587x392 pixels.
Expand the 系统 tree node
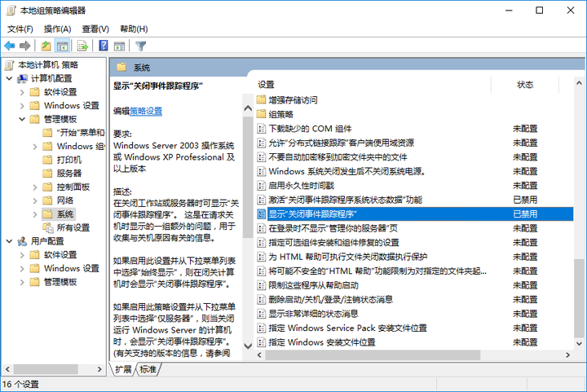pos(35,214)
